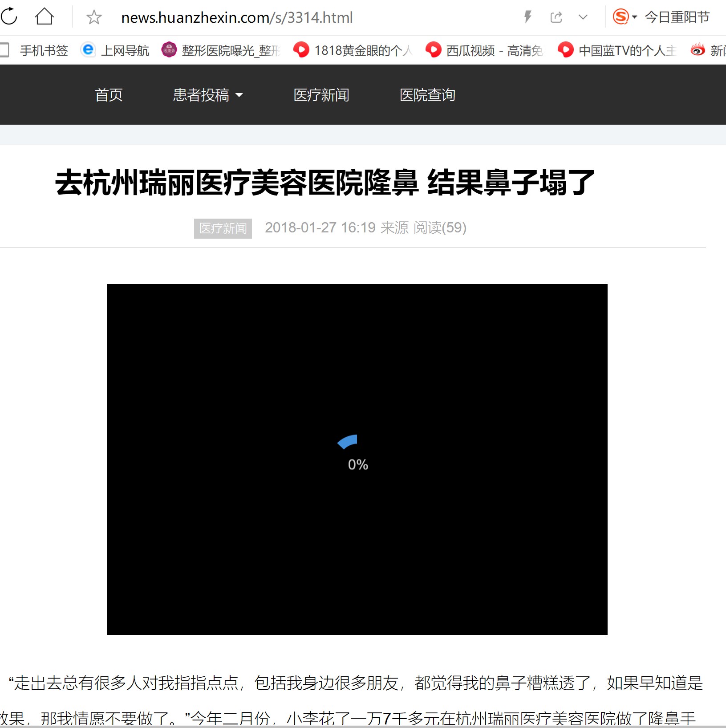This screenshot has height=728, width=726.
Task: Open the search engine selector arrow
Action: pos(635,17)
